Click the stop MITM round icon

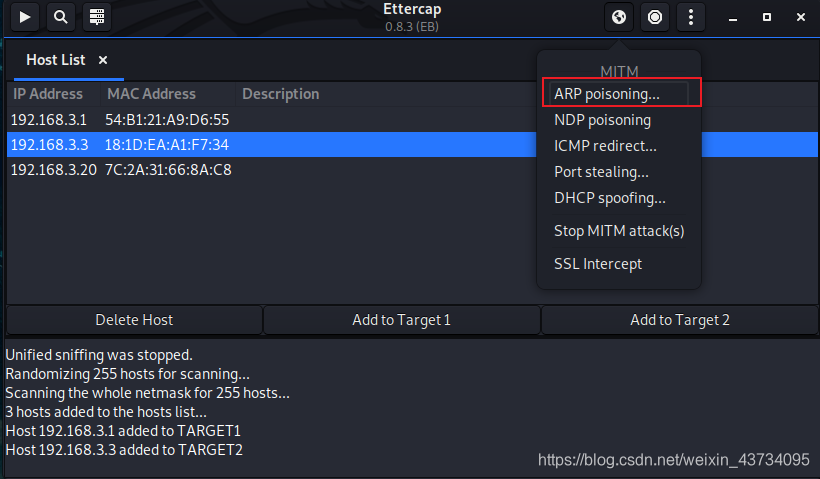coord(655,17)
